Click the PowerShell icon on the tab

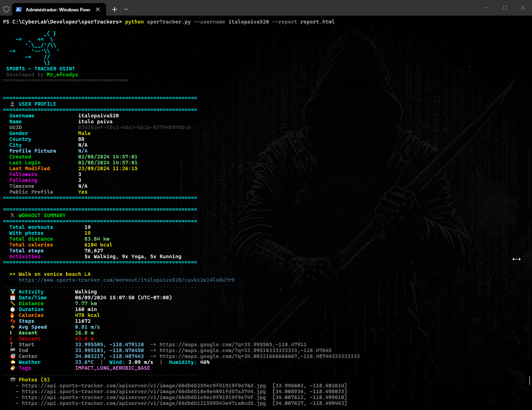click(x=19, y=9)
